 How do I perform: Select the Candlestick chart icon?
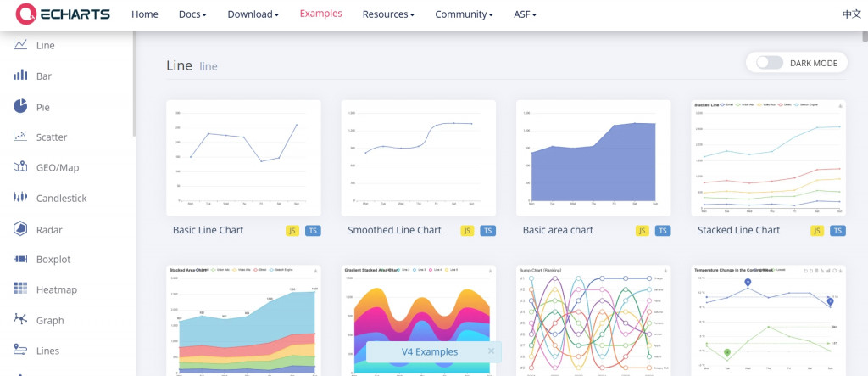[20, 197]
